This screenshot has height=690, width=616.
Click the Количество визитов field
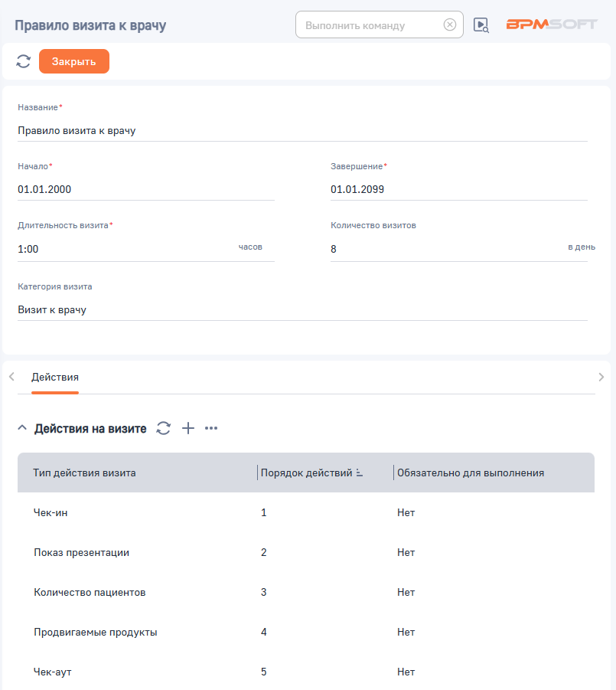pos(459,249)
